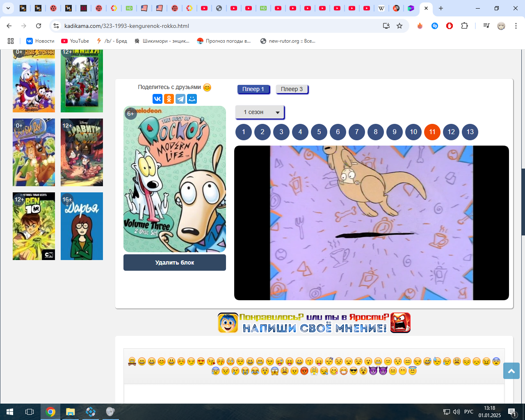Bookmark this page with the star icon

coord(399,26)
